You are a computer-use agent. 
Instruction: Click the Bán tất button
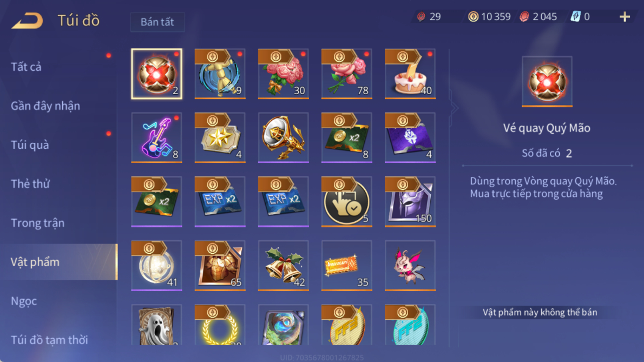click(x=157, y=22)
